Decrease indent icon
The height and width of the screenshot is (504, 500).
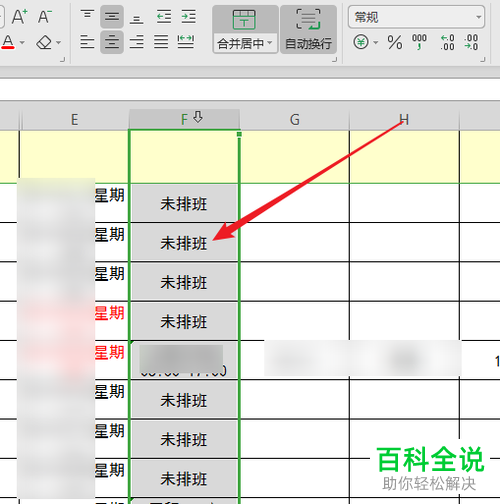(164, 16)
